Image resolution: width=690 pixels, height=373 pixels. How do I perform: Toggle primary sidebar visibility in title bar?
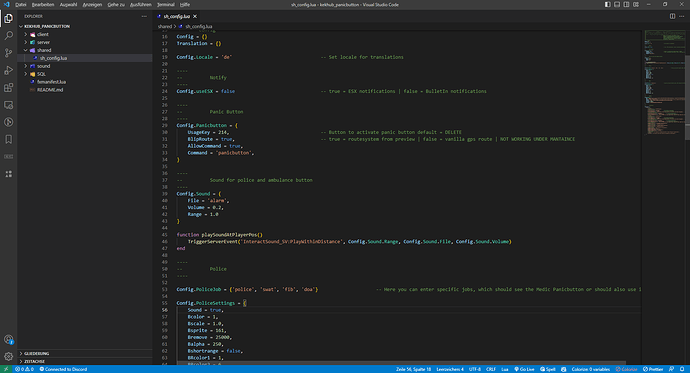[607, 4]
